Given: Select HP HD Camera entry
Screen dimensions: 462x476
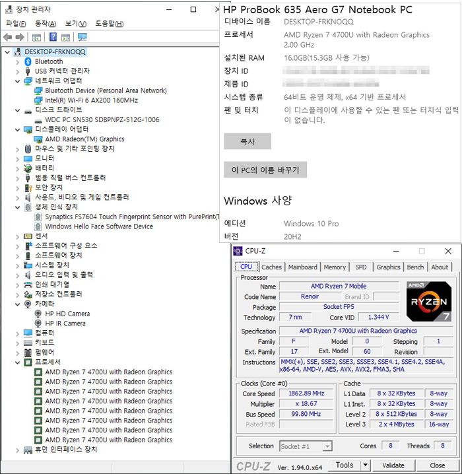Looking at the screenshot, I should [67, 314].
